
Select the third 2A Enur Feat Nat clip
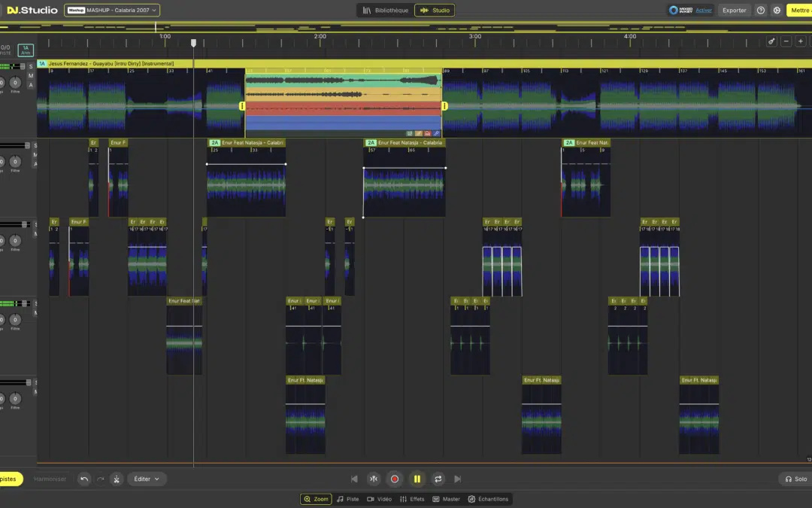coord(586,178)
